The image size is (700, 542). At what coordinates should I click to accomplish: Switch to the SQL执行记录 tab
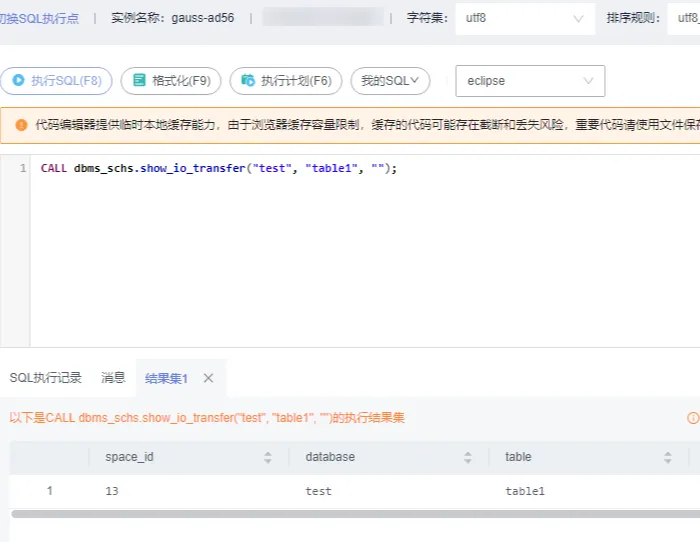tap(46, 378)
